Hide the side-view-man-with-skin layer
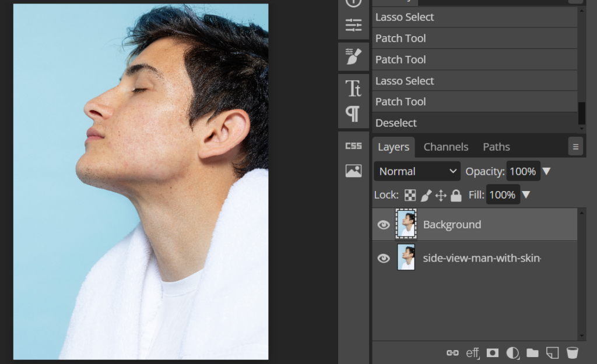597x364 pixels. [384, 258]
